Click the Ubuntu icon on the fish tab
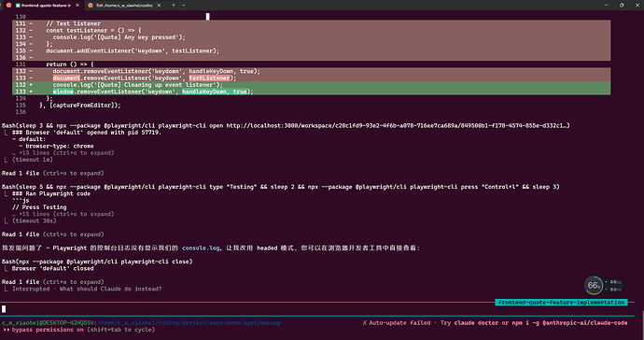The width and height of the screenshot is (644, 340). tap(91, 6)
